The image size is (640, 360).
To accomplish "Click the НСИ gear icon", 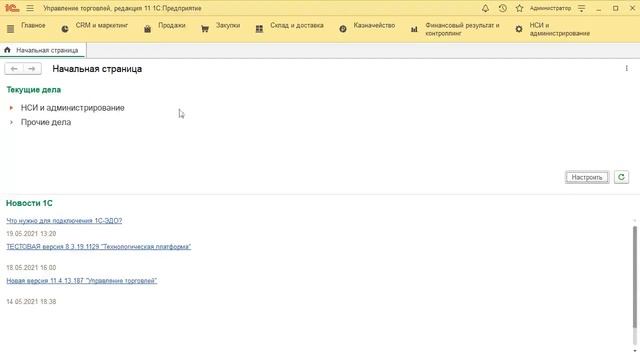I will point(519,29).
